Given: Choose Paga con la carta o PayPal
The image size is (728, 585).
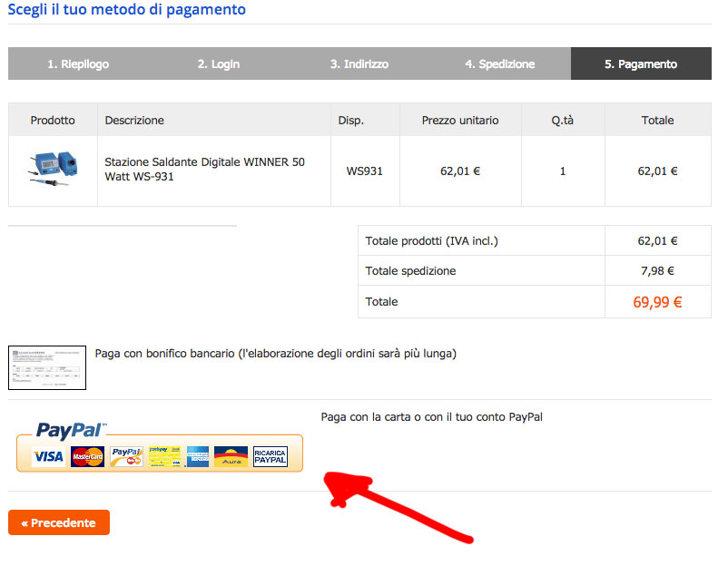Looking at the screenshot, I should point(432,417).
